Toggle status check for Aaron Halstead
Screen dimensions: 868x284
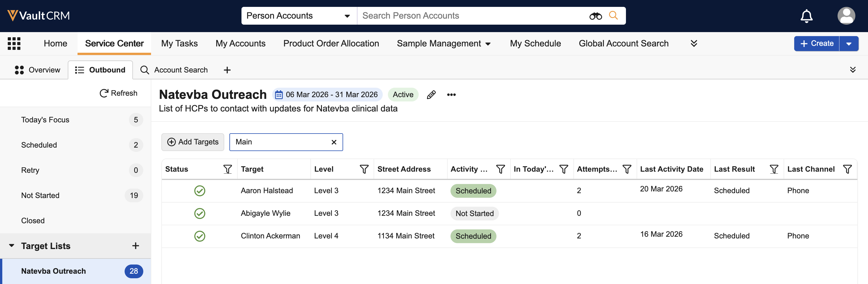[x=200, y=191]
